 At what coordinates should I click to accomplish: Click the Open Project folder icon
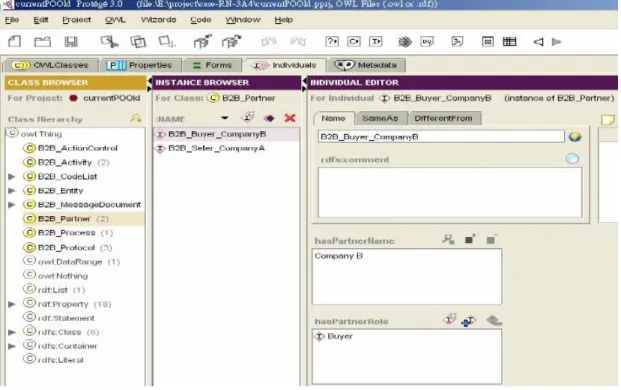tap(42, 42)
